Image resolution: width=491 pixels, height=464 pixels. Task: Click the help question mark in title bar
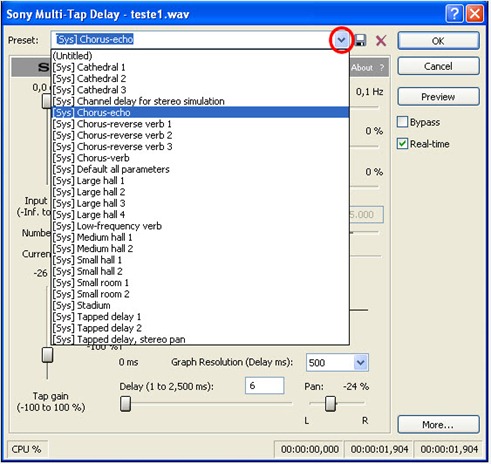point(454,14)
